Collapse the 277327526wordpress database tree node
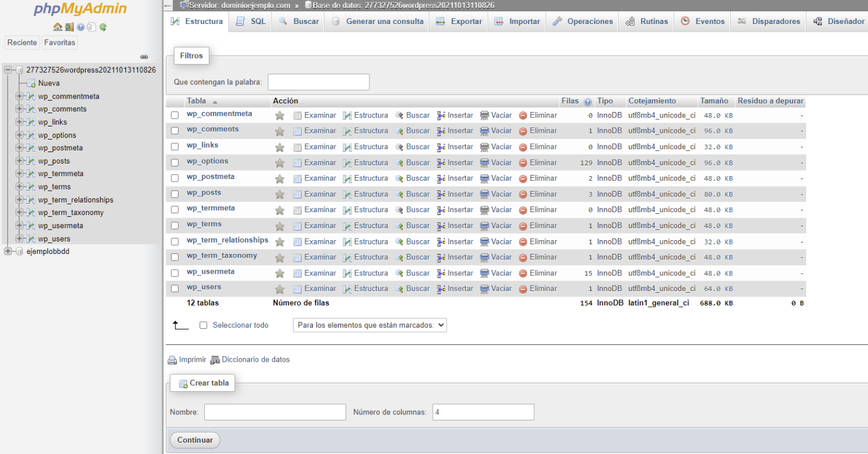The image size is (868, 454). [x=8, y=70]
